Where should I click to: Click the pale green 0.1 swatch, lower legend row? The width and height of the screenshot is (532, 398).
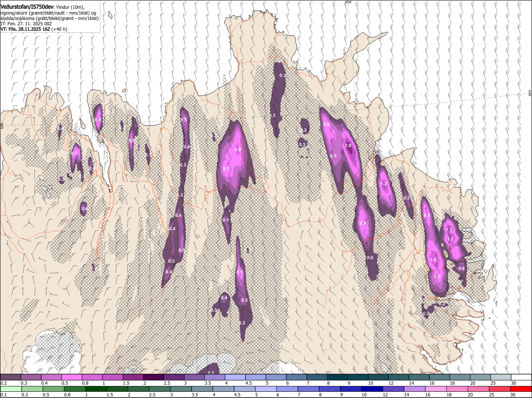[11, 389]
